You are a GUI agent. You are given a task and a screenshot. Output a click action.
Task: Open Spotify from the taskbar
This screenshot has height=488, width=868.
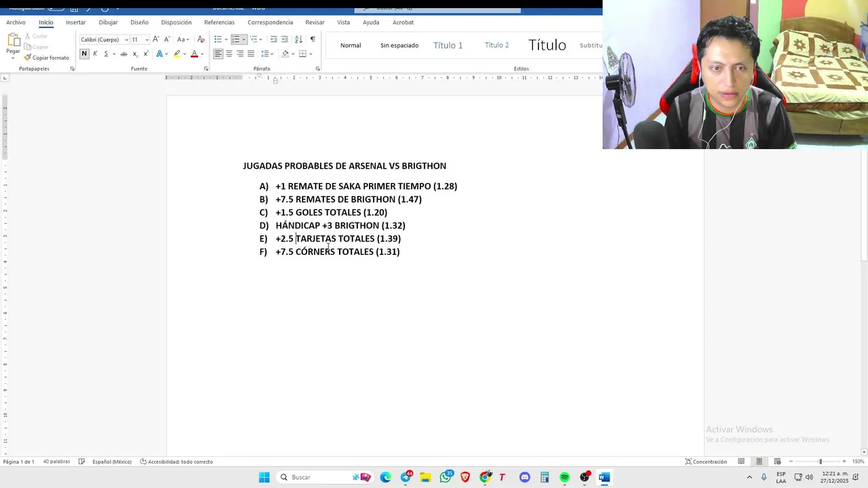(x=564, y=477)
